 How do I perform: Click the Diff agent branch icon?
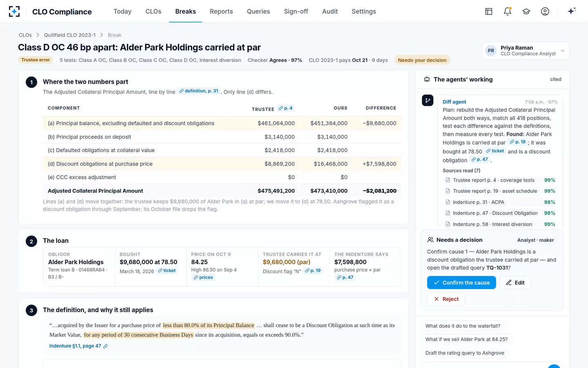pos(428,100)
